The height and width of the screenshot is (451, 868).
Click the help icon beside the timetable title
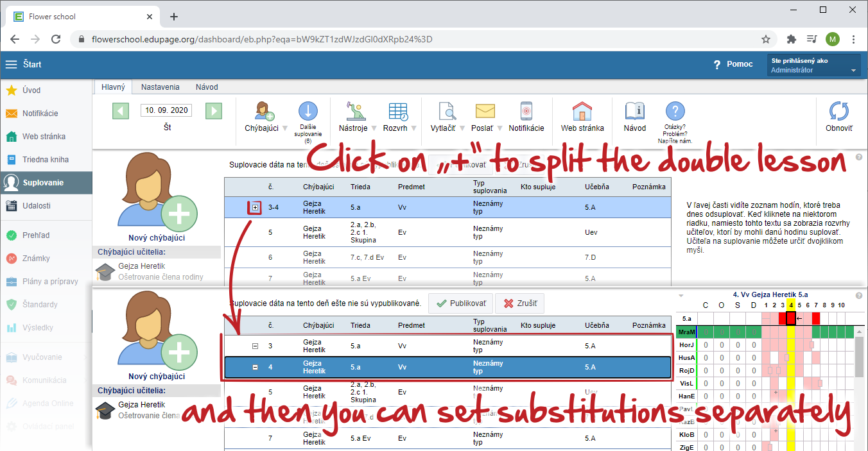click(x=859, y=296)
